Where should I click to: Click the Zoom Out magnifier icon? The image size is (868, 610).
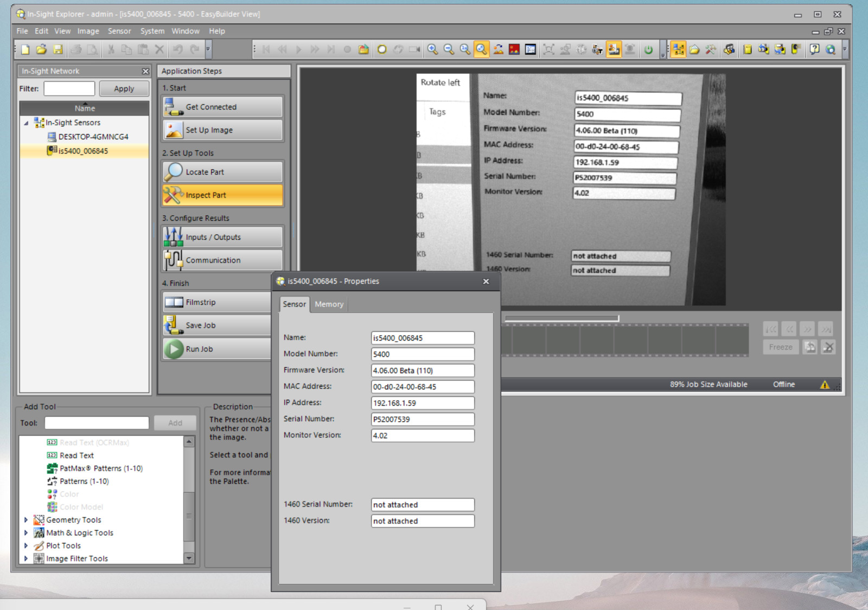[449, 50]
